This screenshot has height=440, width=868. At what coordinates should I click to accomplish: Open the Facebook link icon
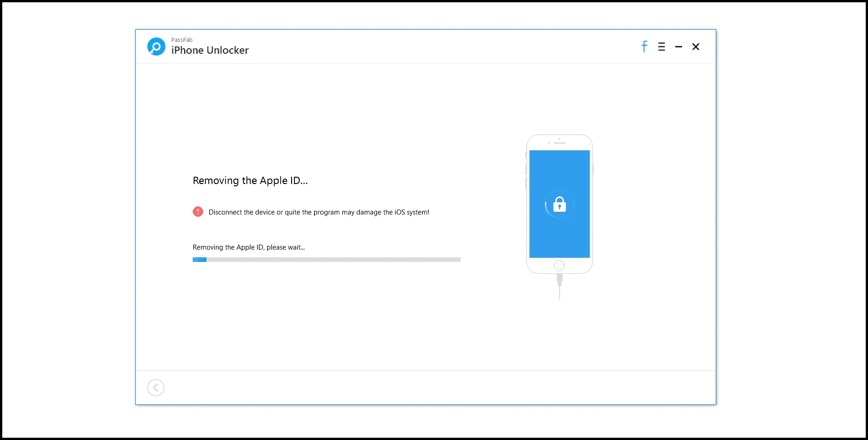pos(644,46)
